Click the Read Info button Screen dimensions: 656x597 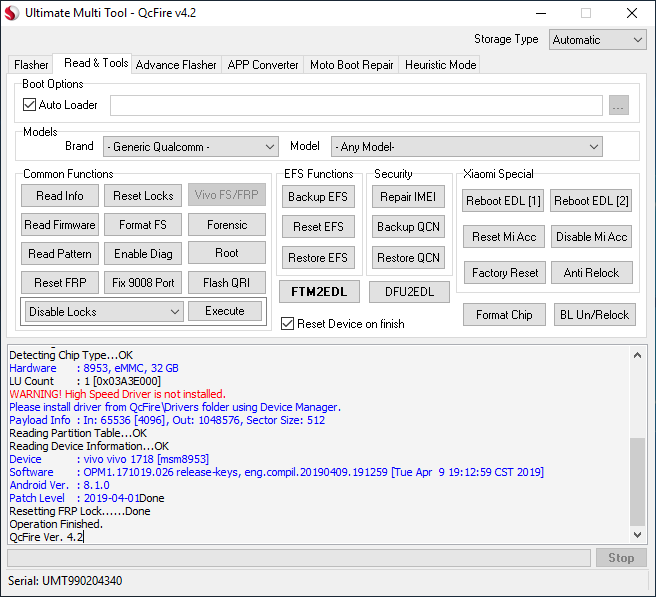pyautogui.click(x=60, y=195)
